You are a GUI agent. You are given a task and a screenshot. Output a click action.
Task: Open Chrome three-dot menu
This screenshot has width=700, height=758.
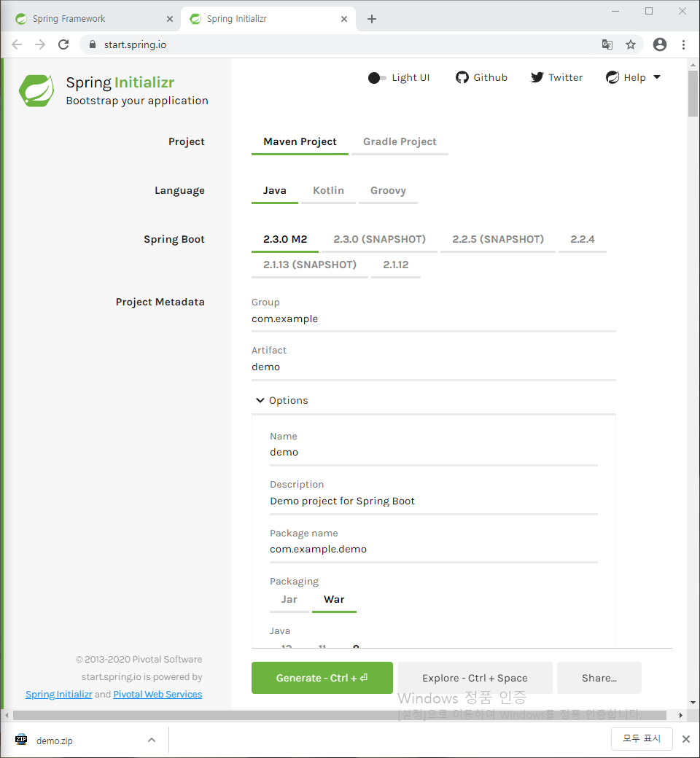(x=683, y=44)
